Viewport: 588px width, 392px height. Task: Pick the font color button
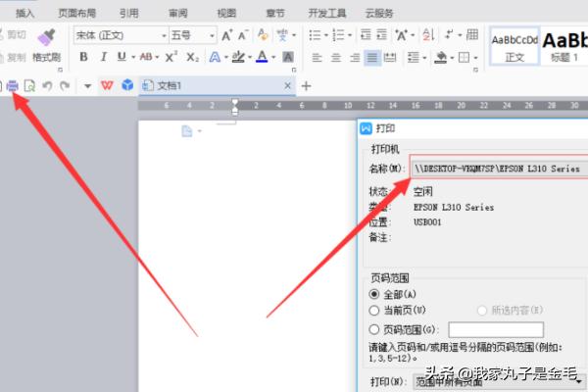tap(262, 58)
